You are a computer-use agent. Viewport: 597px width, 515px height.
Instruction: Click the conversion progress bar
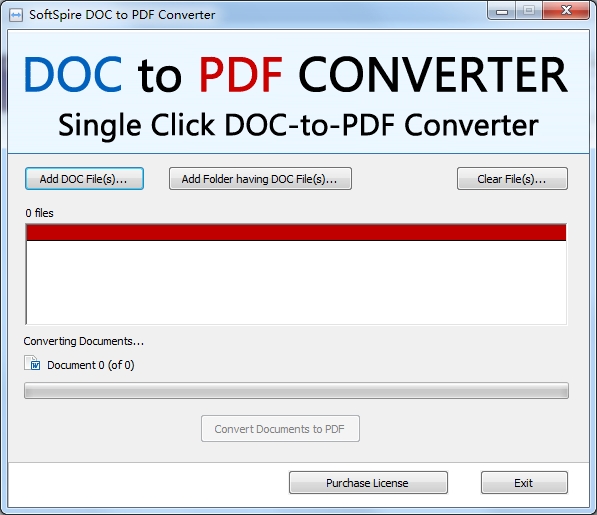point(296,391)
